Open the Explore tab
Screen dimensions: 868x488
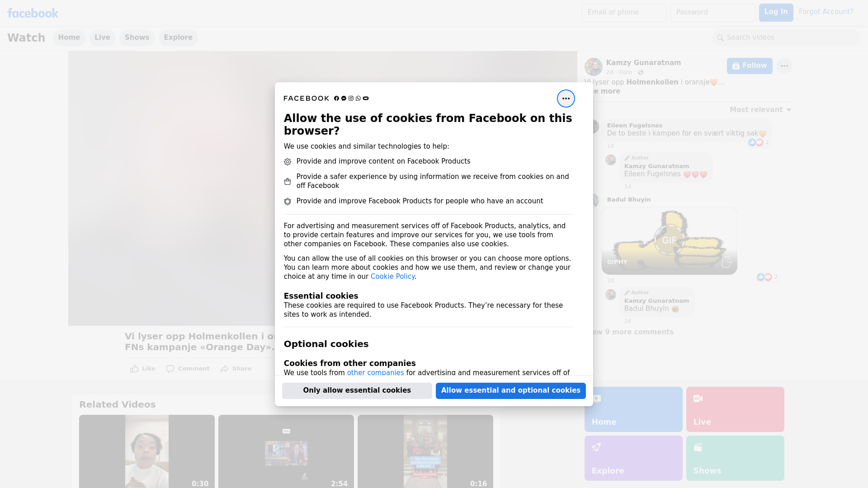[178, 38]
